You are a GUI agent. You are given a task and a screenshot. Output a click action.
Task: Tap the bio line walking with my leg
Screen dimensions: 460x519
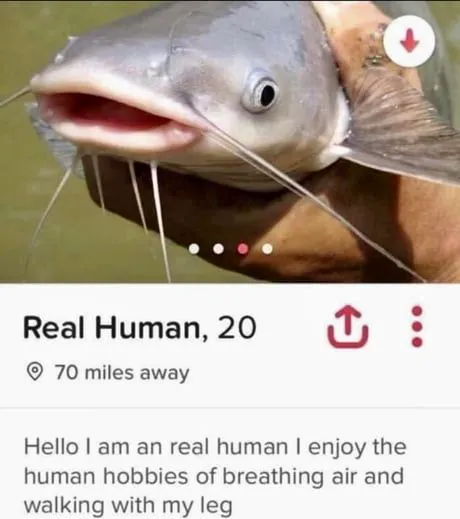[128, 505]
